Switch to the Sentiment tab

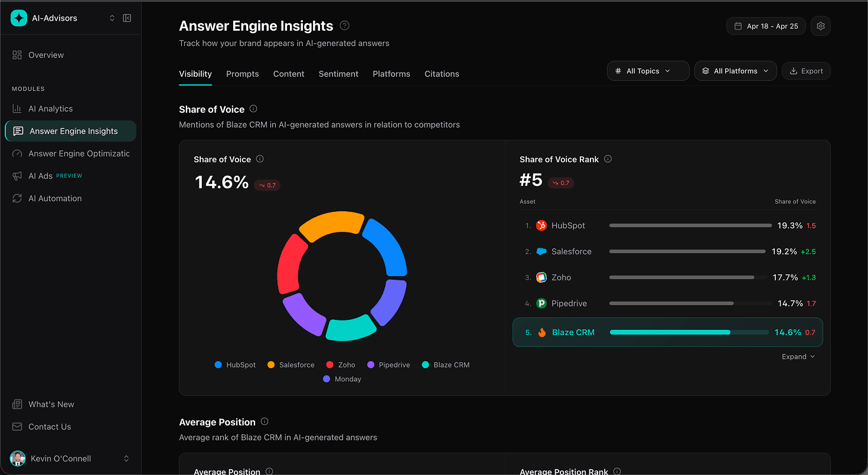pyautogui.click(x=338, y=74)
